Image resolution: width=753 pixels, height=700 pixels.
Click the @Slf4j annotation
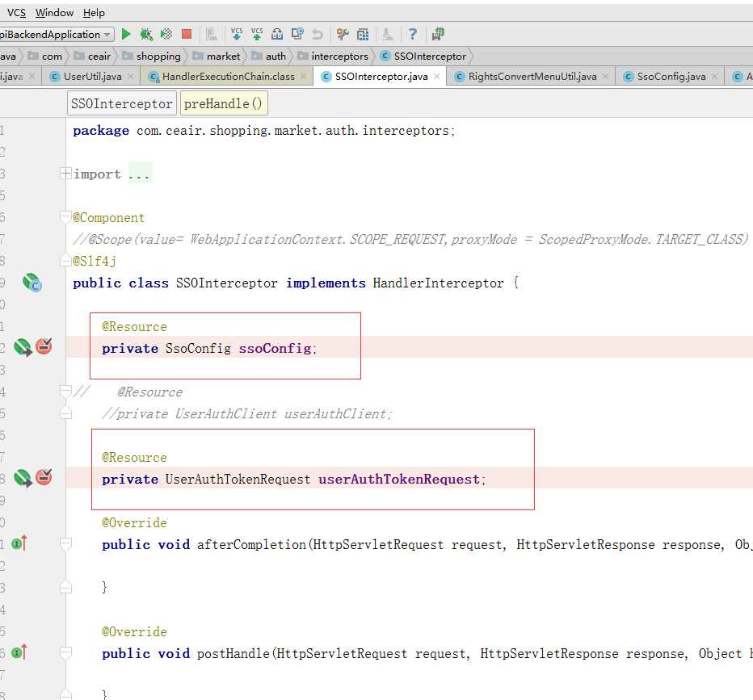click(x=95, y=261)
